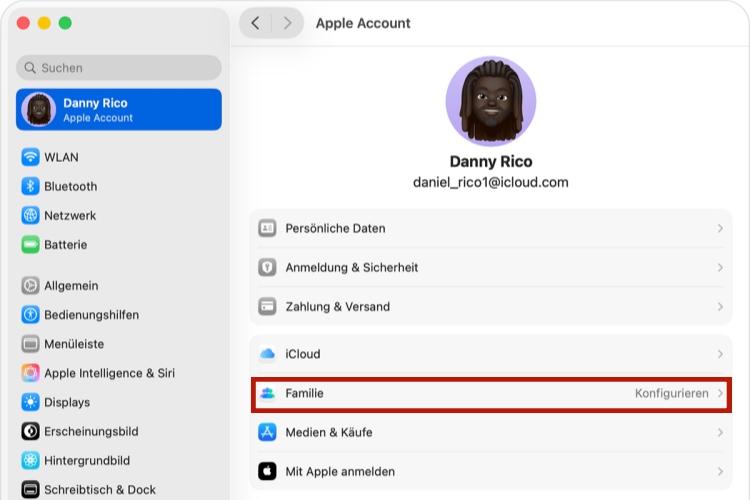Viewport: 750px width, 500px height.
Task: Click the Hintergrundbild label
Action: [x=87, y=461]
